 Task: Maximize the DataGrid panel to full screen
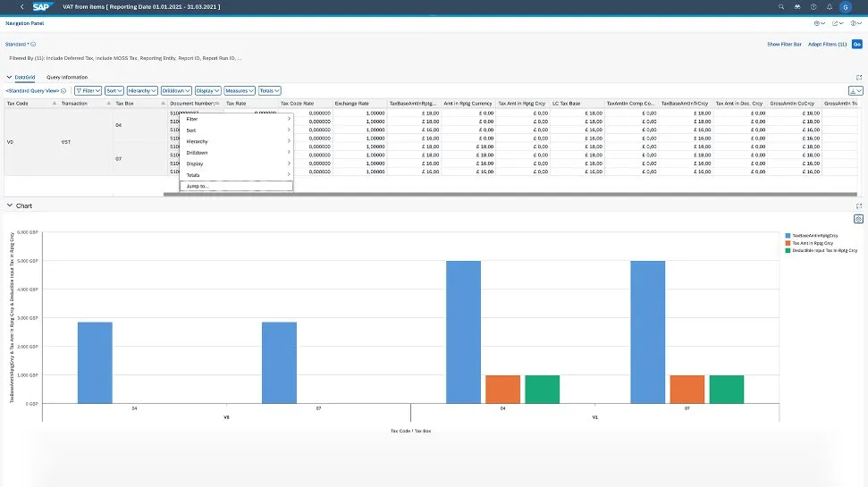[859, 78]
